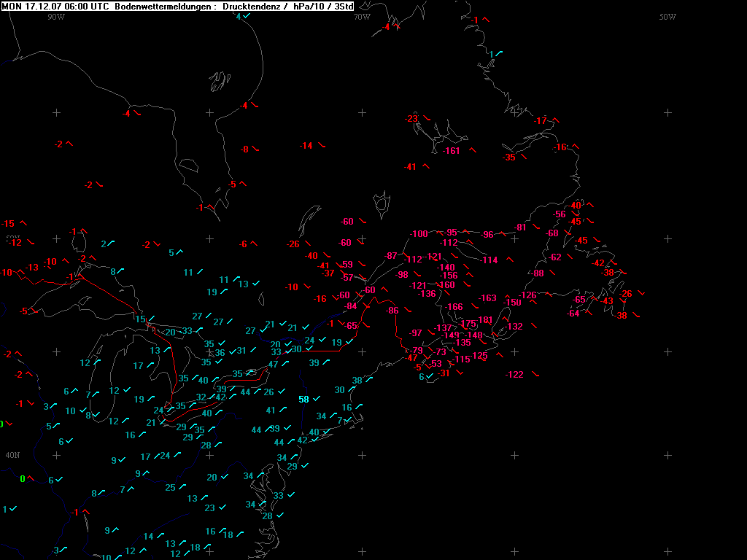This screenshot has width=747, height=560.
Task: Click the 70W longitude label
Action: [x=361, y=17]
